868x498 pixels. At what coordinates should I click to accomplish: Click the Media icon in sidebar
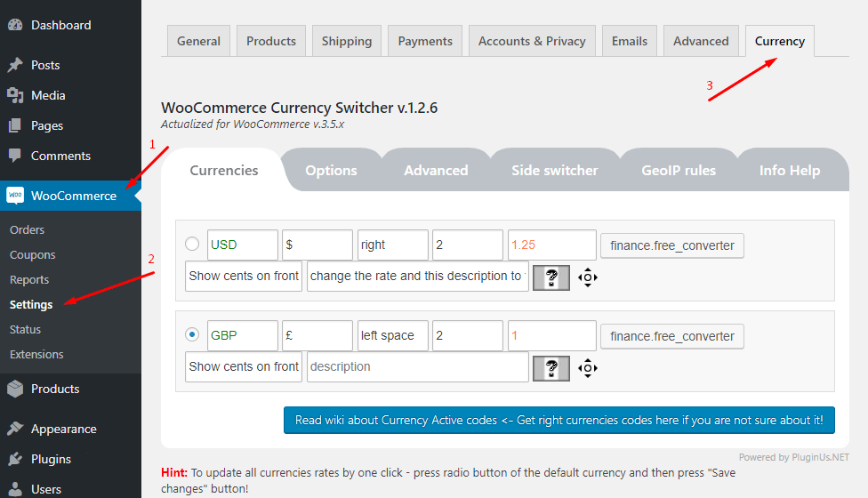pyautogui.click(x=15, y=95)
